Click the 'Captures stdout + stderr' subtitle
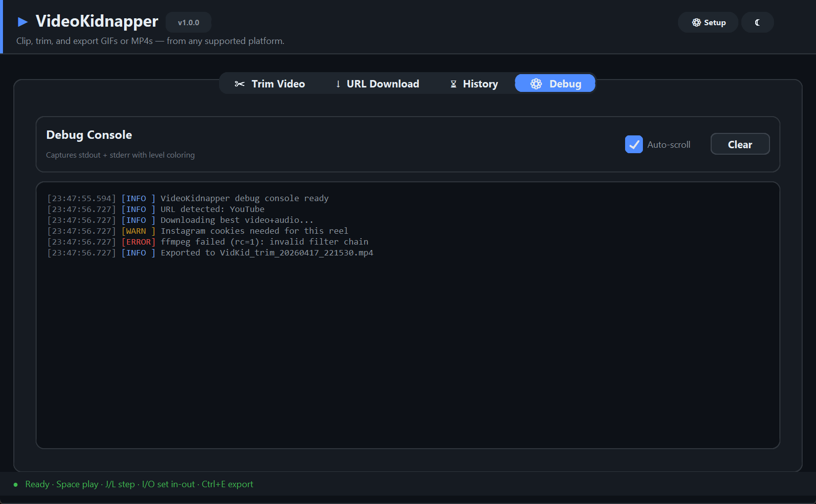This screenshot has height=504, width=816. coord(120,155)
